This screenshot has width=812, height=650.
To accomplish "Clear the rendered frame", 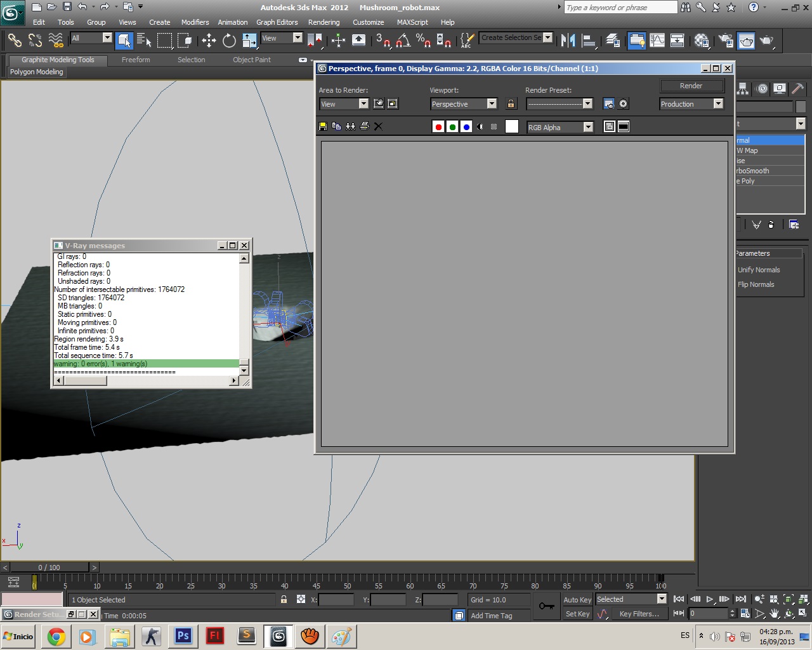I will (x=378, y=126).
